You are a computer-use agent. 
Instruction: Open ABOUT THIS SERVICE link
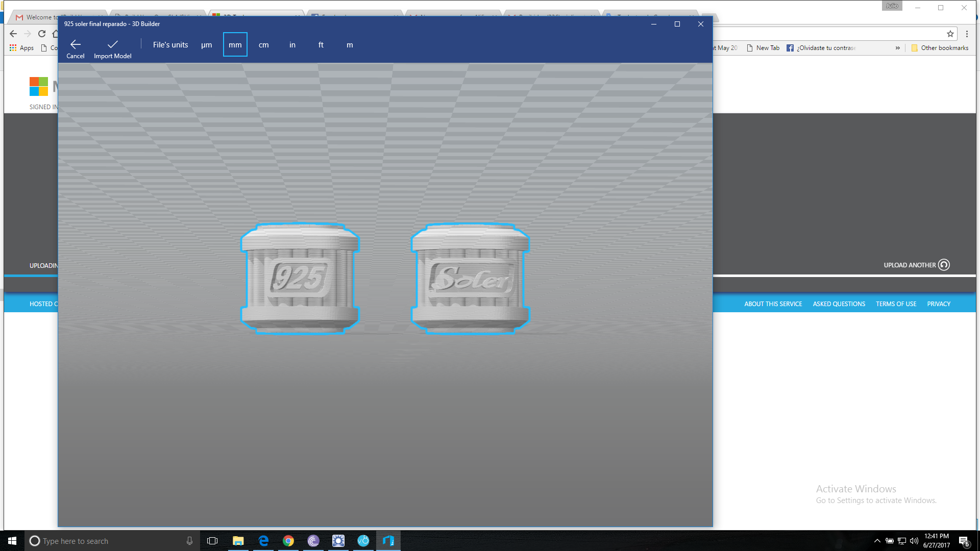point(773,304)
